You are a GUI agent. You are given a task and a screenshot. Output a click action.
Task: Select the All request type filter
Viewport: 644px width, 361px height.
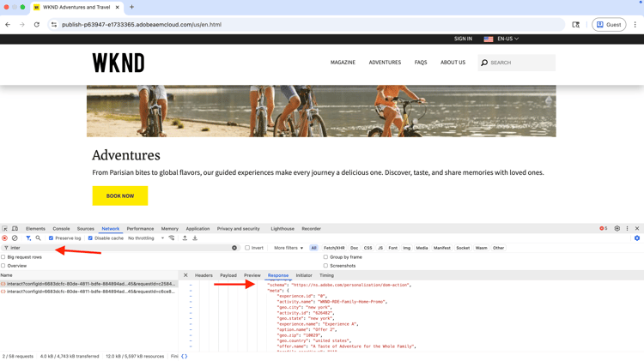313,248
